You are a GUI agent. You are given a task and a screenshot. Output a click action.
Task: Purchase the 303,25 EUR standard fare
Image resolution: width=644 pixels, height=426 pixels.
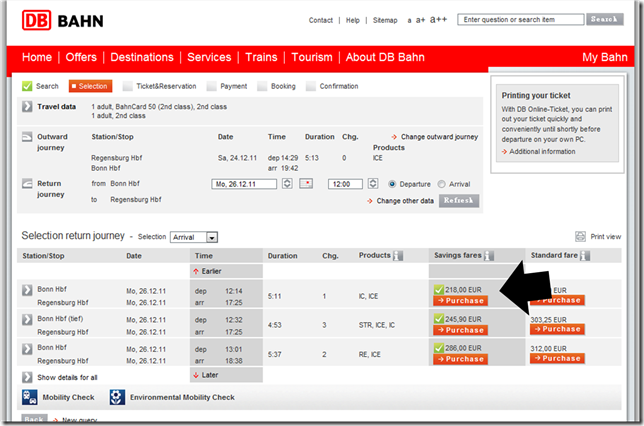click(x=557, y=329)
